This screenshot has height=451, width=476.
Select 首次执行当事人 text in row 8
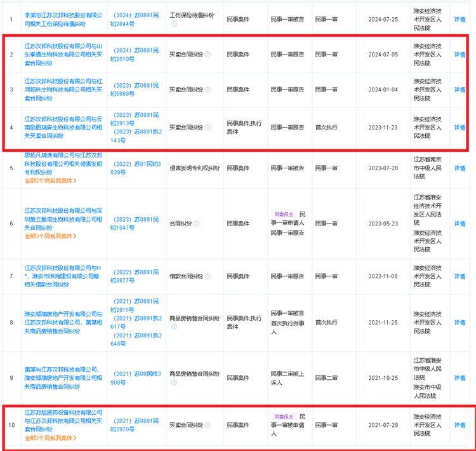tap(288, 327)
